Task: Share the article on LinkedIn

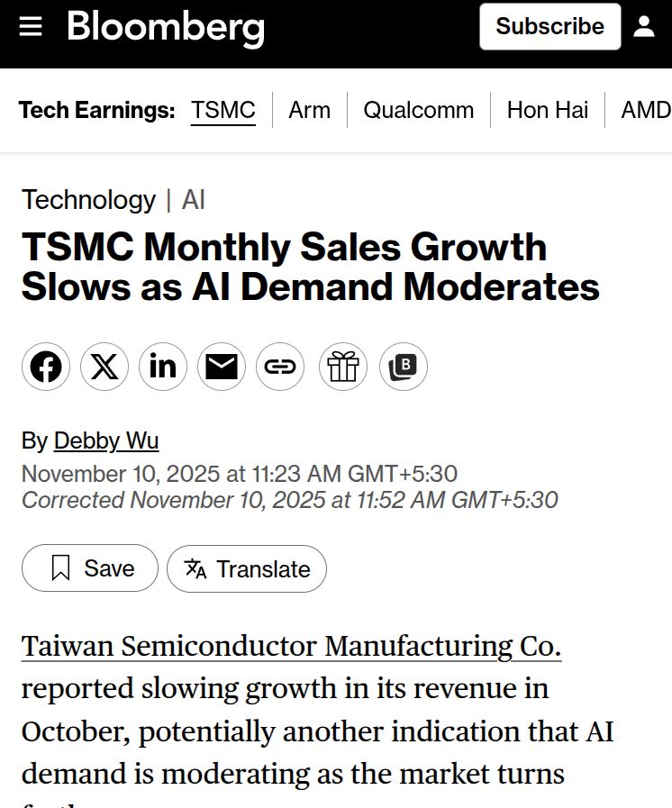Action: (163, 367)
